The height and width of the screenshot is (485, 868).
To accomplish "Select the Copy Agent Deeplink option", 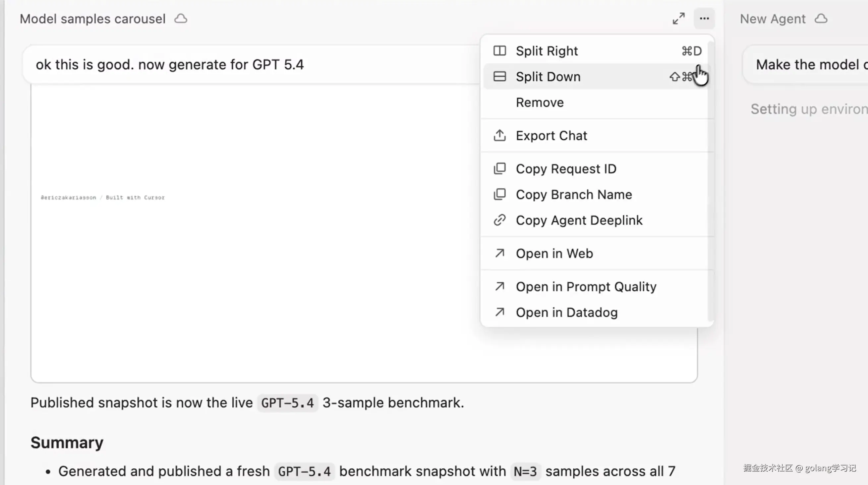I will click(x=579, y=221).
